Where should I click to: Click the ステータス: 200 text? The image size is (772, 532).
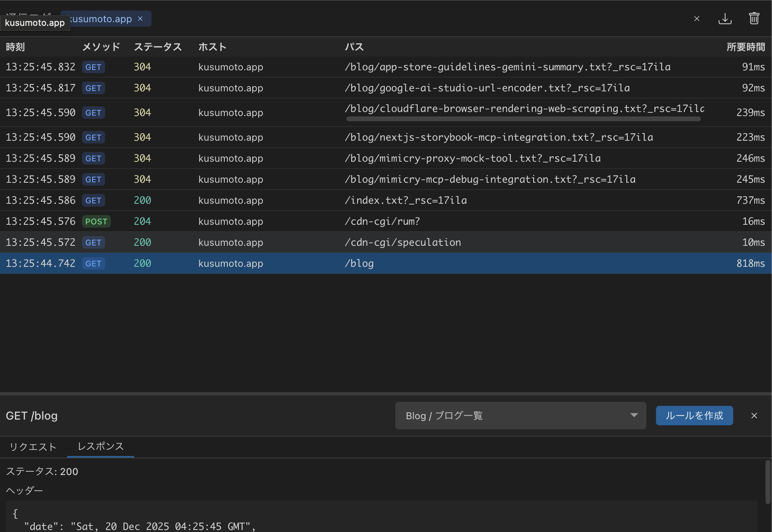pos(42,471)
